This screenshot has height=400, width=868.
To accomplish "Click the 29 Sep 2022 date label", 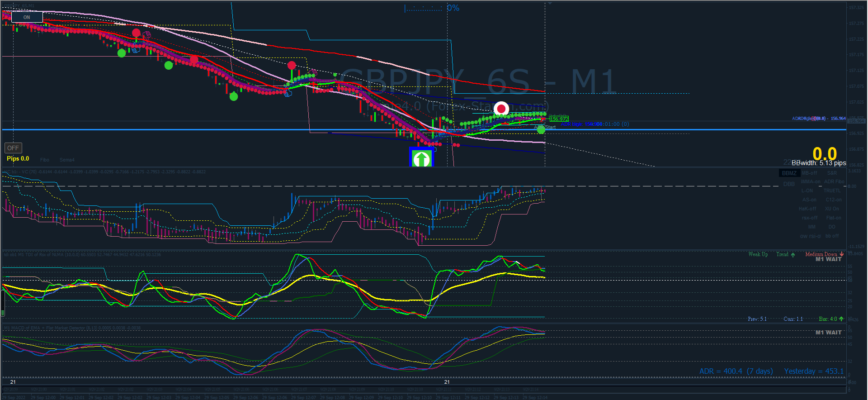I will tap(14, 398).
